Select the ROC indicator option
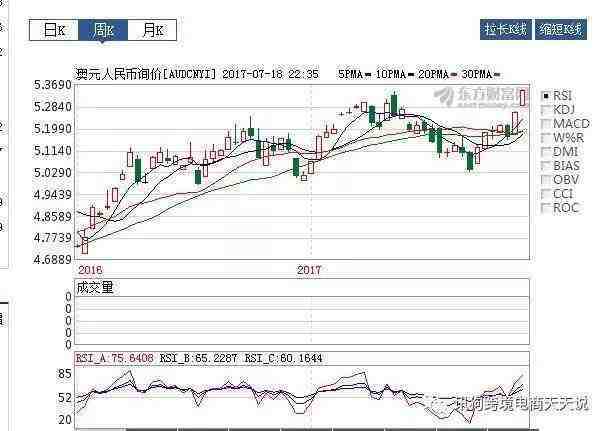608x431 pixels. pyautogui.click(x=546, y=207)
